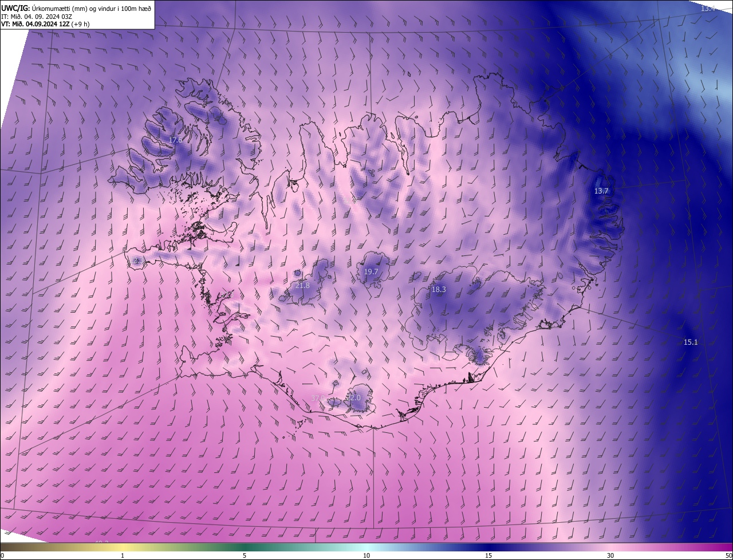The height and width of the screenshot is (560, 733).
Task: Click the 18.3 value over Vatnajökull
Action: click(438, 290)
